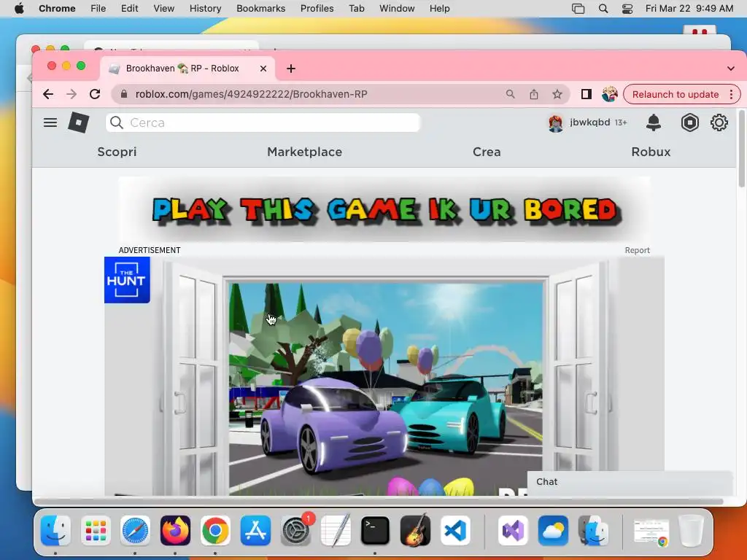The height and width of the screenshot is (560, 747).
Task: Launch Firefox from the Dock
Action: pos(175,531)
